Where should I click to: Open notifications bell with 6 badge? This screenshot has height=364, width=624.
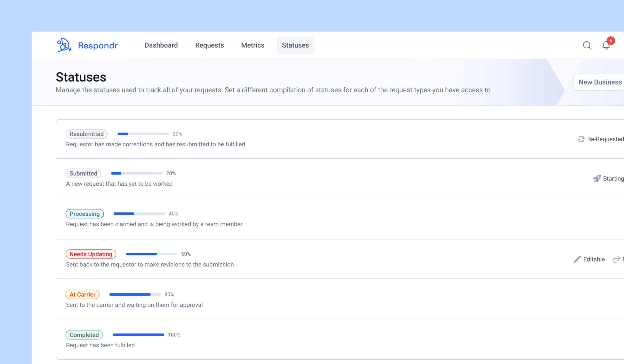point(606,45)
